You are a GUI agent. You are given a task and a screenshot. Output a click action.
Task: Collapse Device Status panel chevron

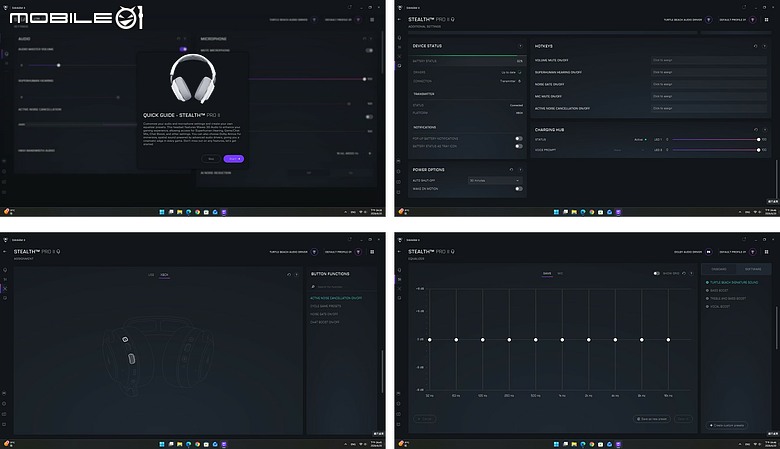tap(520, 46)
